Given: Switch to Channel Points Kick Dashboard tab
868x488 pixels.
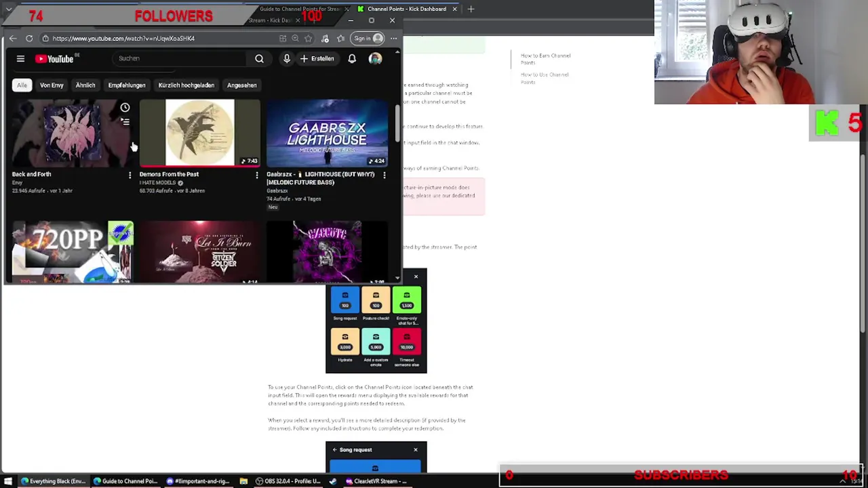Looking at the screenshot, I should (406, 9).
